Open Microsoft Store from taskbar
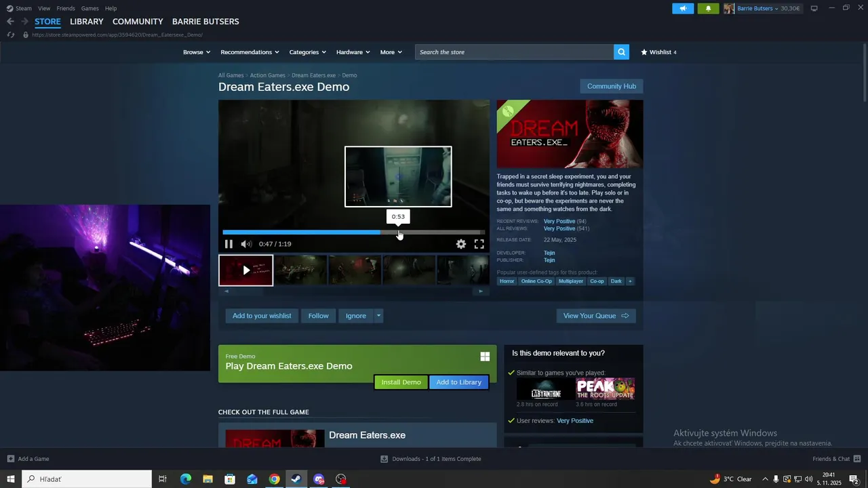The height and width of the screenshot is (488, 868). click(x=230, y=479)
